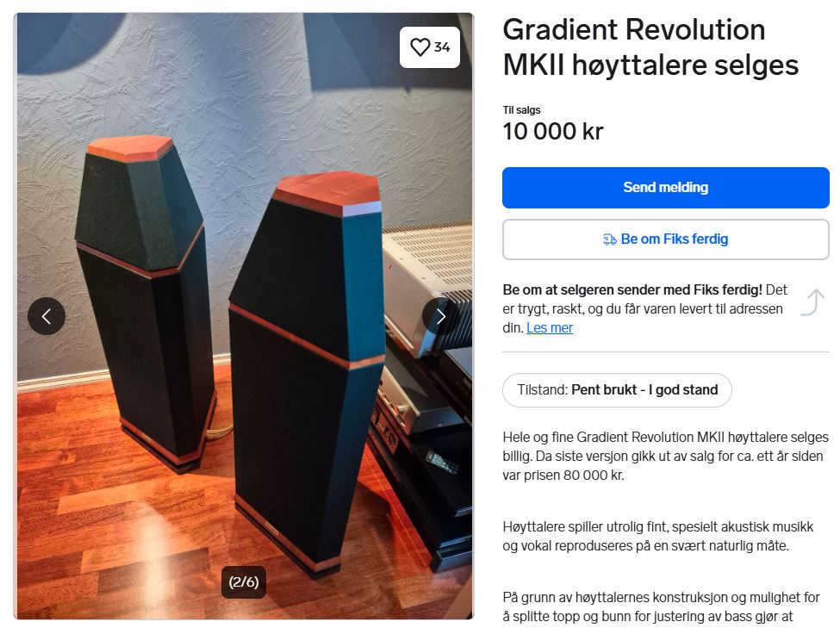Click the curved arrow pointing to Fiks ferdig
The image size is (840, 628).
click(812, 302)
